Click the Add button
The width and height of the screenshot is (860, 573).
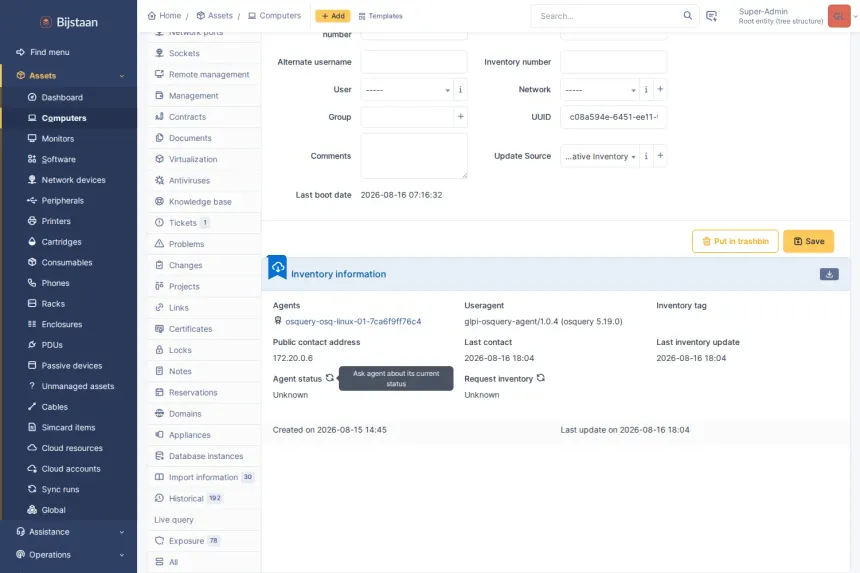click(332, 16)
